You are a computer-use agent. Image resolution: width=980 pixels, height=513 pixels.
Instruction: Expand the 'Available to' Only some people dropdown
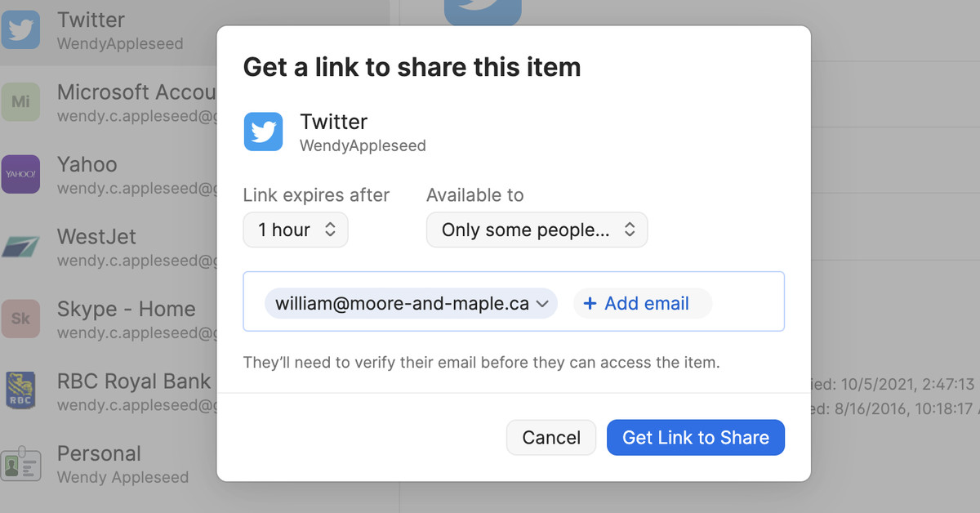[537, 230]
